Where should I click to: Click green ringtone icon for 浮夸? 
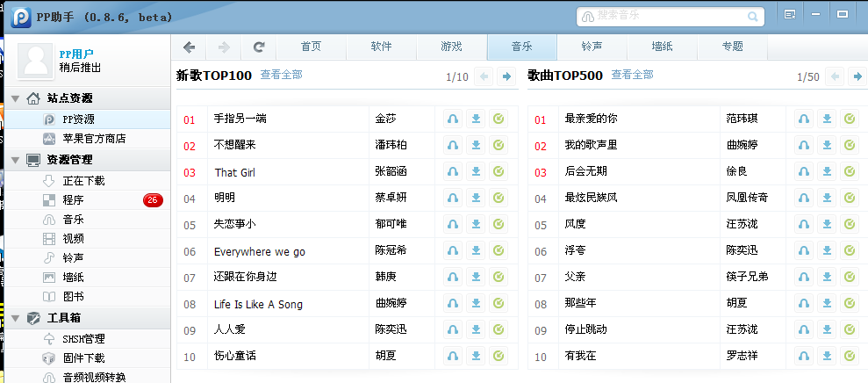point(849,251)
